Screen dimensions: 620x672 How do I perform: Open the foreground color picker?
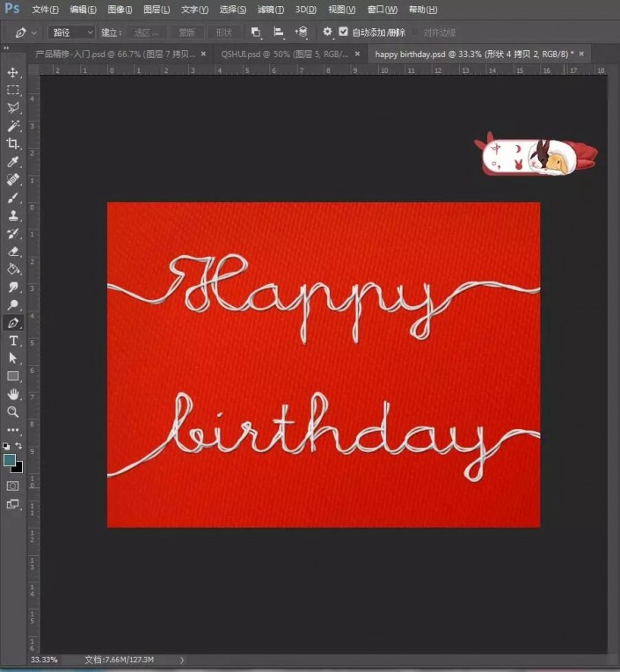(x=9, y=460)
